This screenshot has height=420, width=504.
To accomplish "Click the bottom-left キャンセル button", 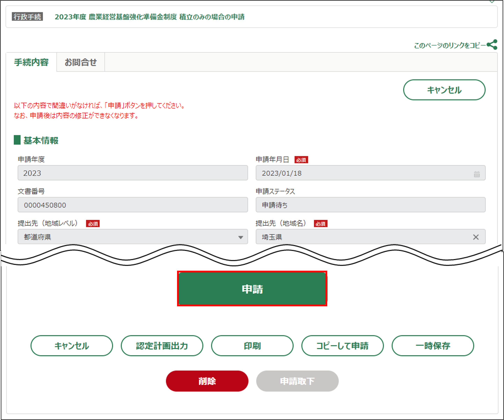I will tap(72, 346).
